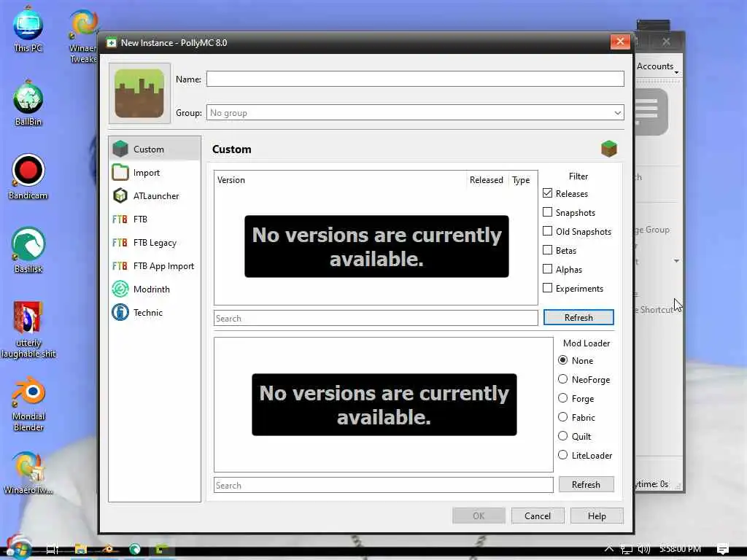Click the Cancel button
The width and height of the screenshot is (747, 560).
[x=538, y=516]
